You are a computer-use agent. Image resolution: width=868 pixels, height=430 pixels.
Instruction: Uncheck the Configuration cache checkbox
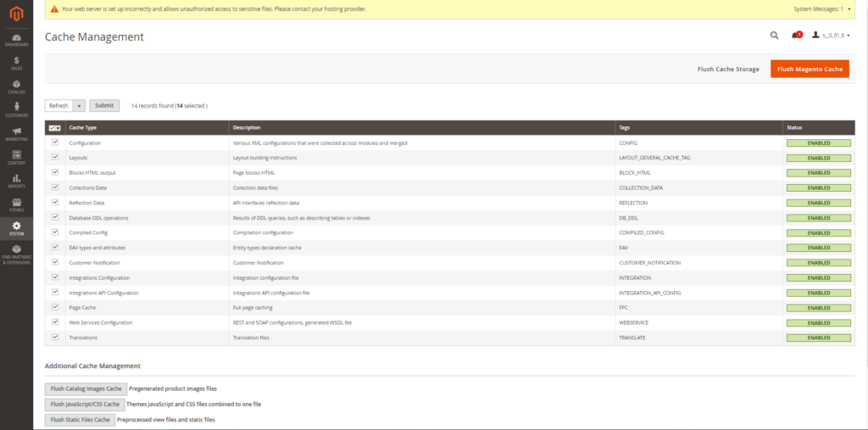coord(55,142)
